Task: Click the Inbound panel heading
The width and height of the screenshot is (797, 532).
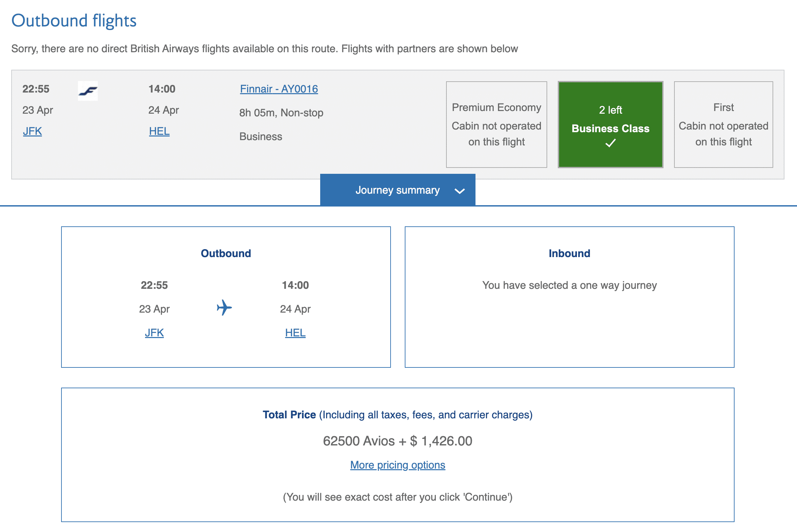Action: [569, 253]
